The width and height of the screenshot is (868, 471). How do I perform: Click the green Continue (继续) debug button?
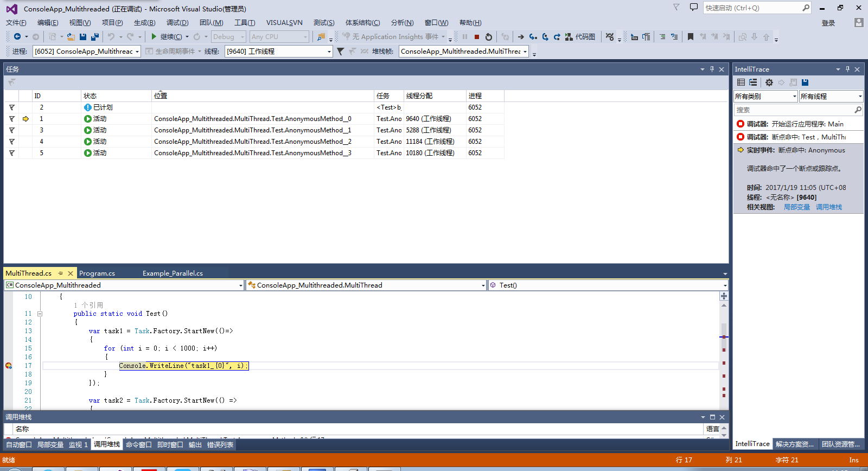coord(167,37)
